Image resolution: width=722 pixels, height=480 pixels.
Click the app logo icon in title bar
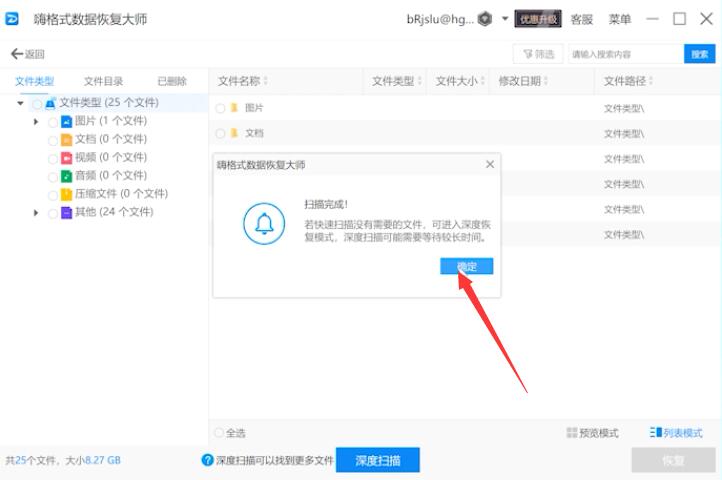coord(12,19)
